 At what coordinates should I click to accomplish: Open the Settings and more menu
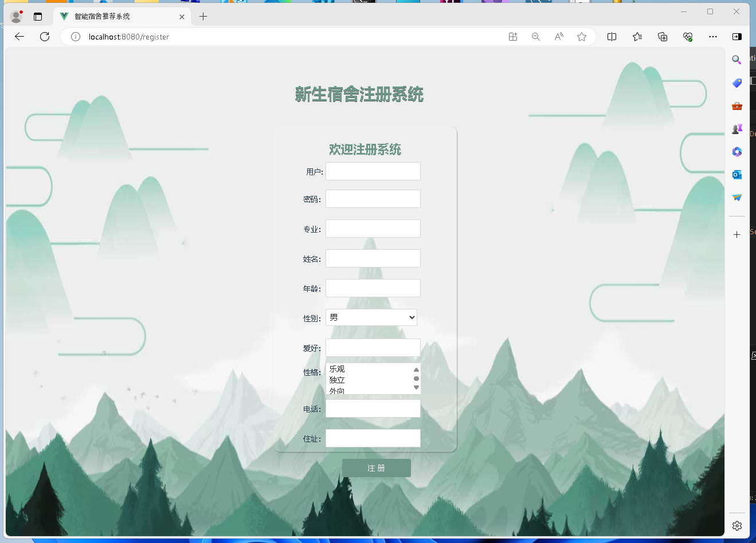712,37
